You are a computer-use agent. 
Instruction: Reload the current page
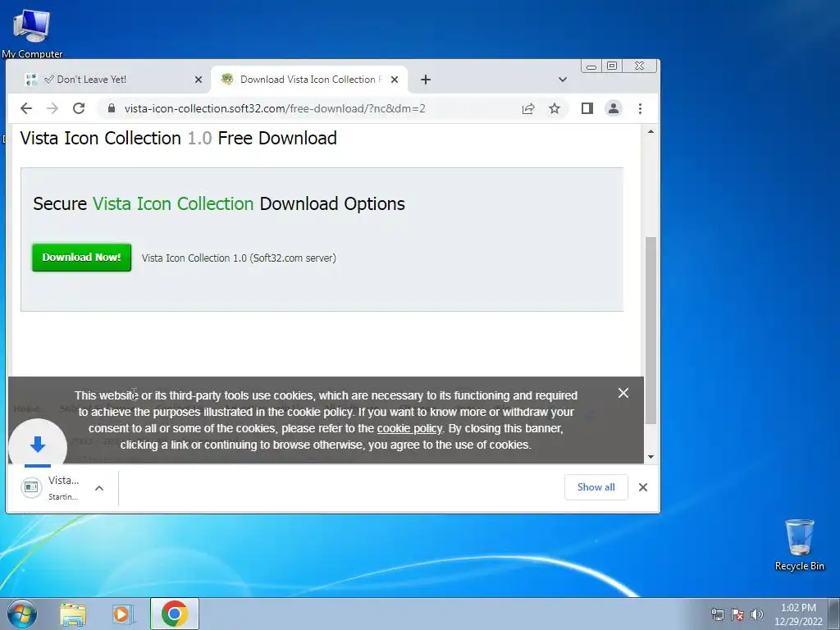click(79, 109)
